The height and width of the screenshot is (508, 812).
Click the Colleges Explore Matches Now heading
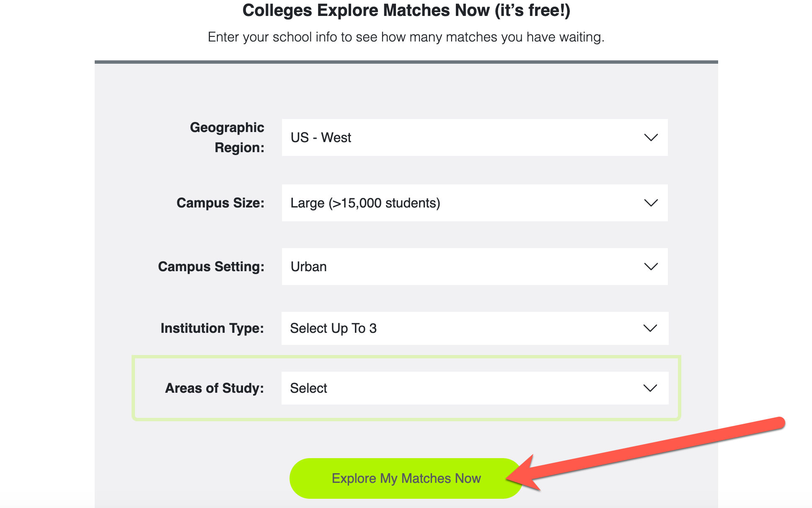click(x=406, y=10)
